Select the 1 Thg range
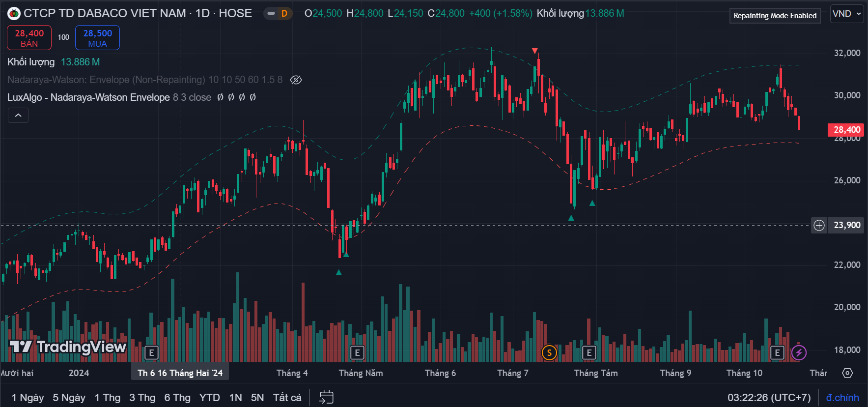This screenshot has height=407, width=868. pos(108,398)
